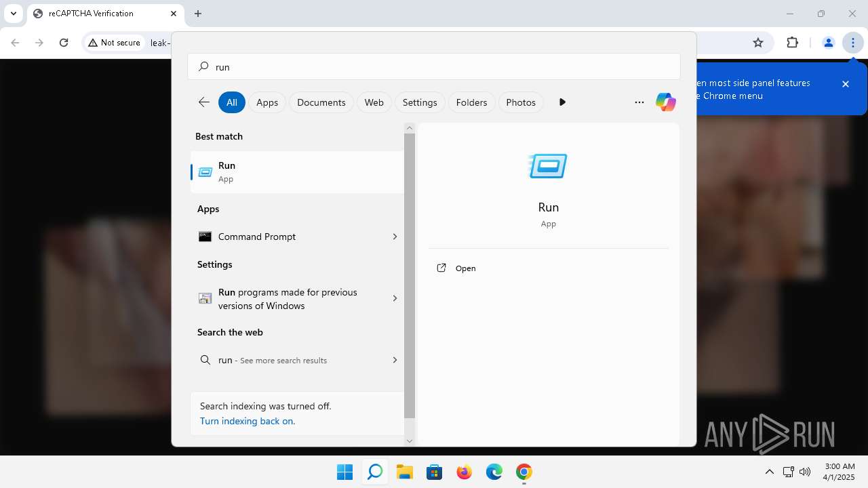Bookmark this page with star icon
Viewport: 868px width, 488px height.
(x=758, y=43)
